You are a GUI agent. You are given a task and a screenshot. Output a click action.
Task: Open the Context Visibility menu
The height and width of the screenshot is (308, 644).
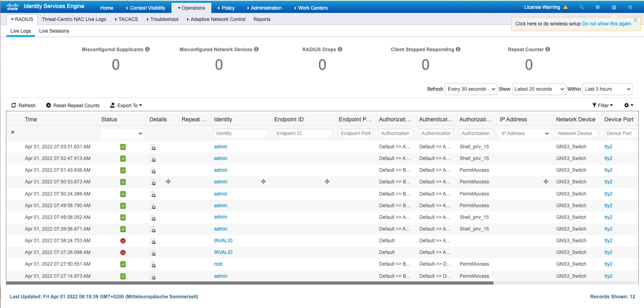pyautogui.click(x=146, y=8)
